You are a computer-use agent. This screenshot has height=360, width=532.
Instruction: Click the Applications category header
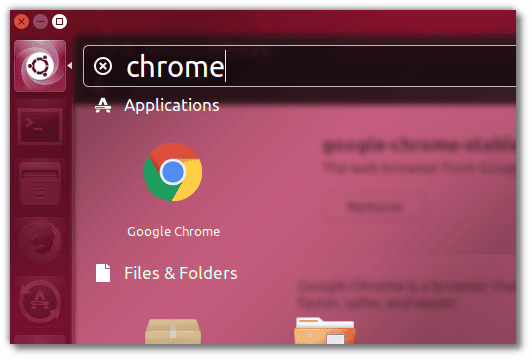157,105
